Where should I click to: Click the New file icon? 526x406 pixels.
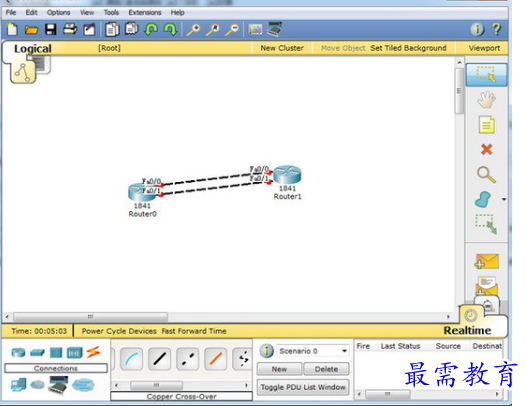12,30
